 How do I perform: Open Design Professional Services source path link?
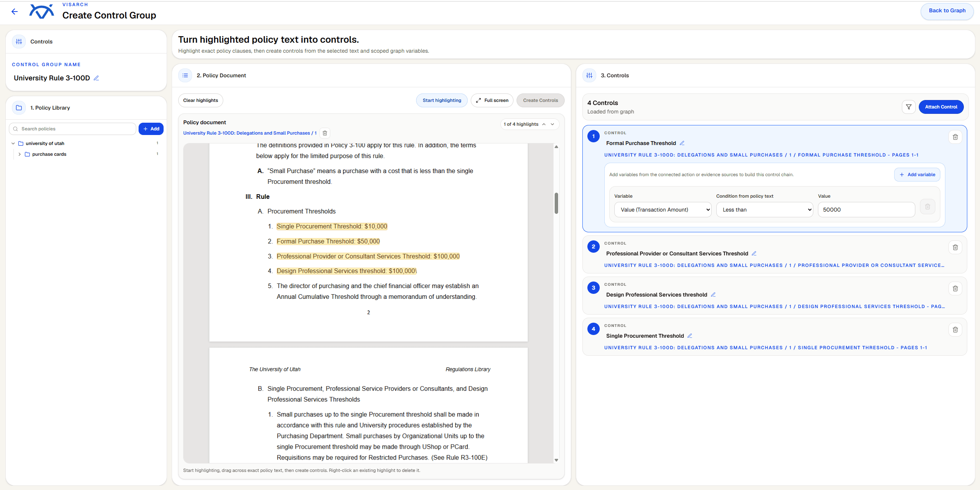click(x=774, y=307)
